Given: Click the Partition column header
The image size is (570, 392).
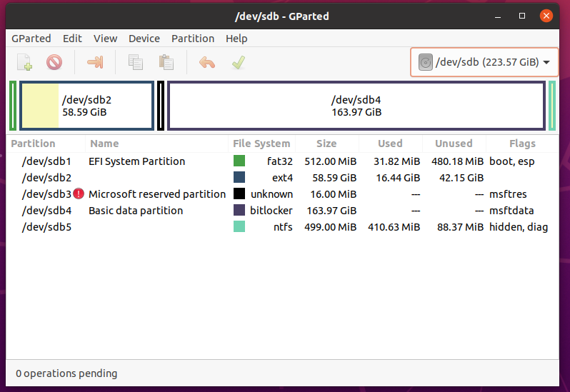Looking at the screenshot, I should click(46, 144).
